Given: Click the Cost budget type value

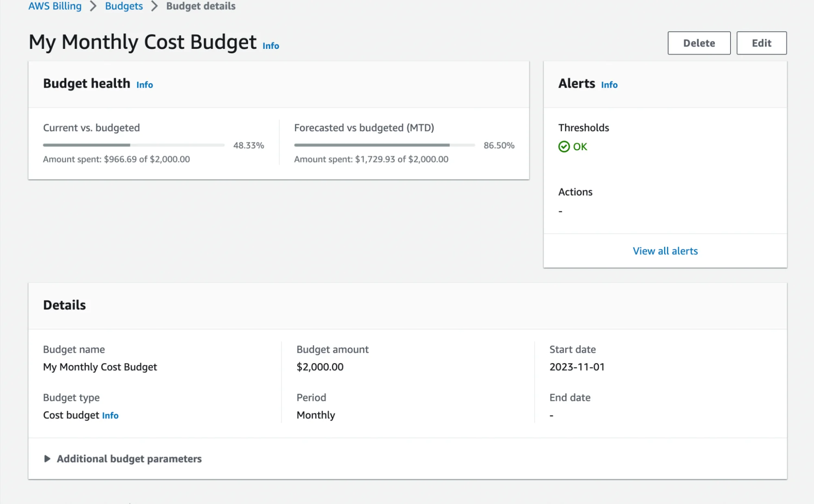Looking at the screenshot, I should [71, 415].
